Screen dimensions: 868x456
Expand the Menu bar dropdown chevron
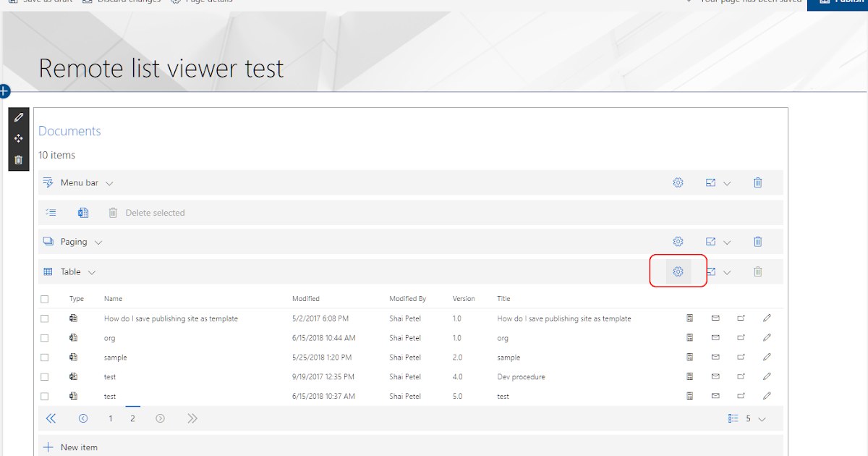109,182
